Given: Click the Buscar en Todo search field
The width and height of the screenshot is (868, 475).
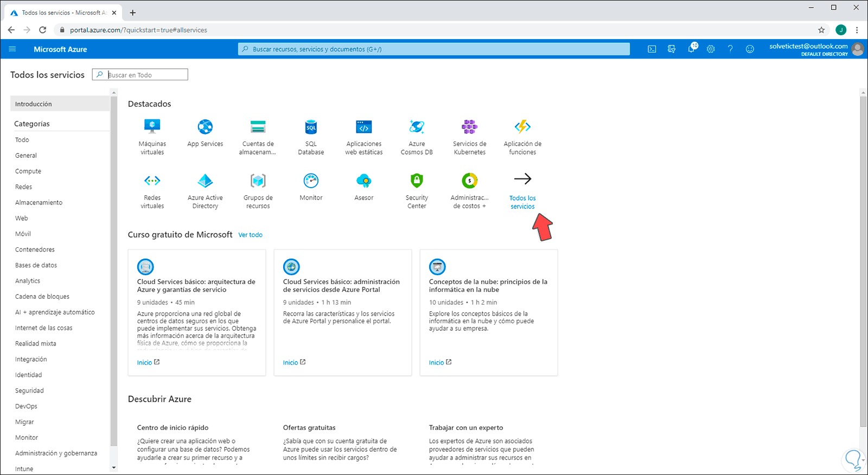Looking at the screenshot, I should 140,74.
